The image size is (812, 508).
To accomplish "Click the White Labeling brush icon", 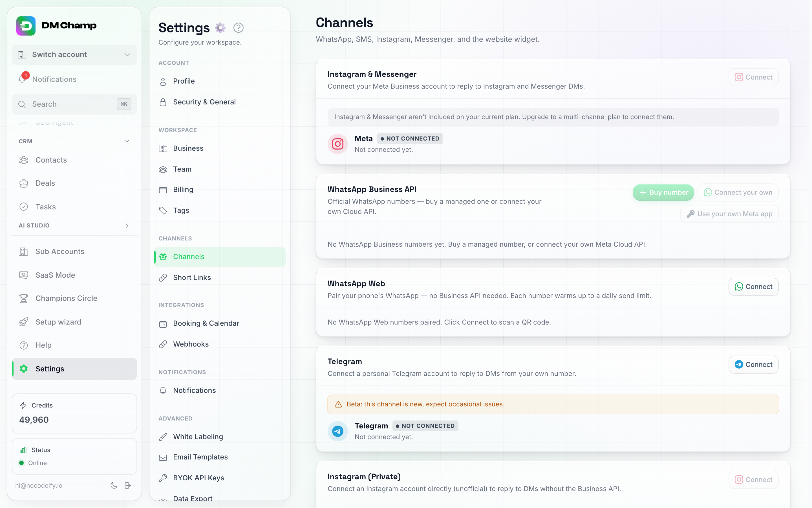I will pos(163,437).
